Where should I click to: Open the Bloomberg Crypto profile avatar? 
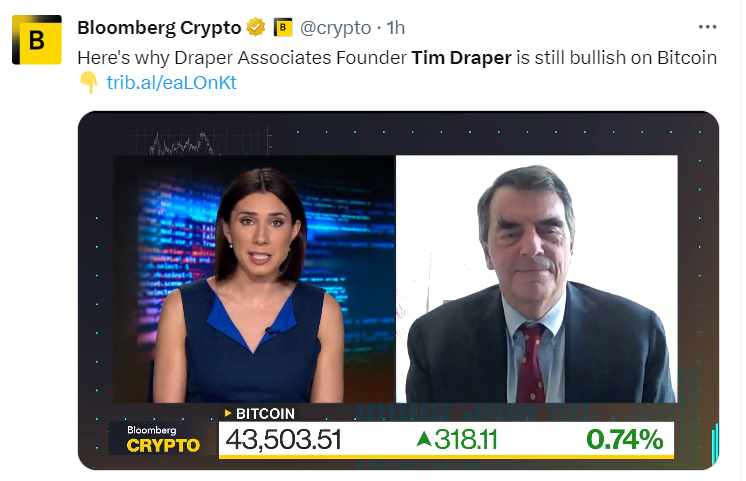(x=37, y=40)
